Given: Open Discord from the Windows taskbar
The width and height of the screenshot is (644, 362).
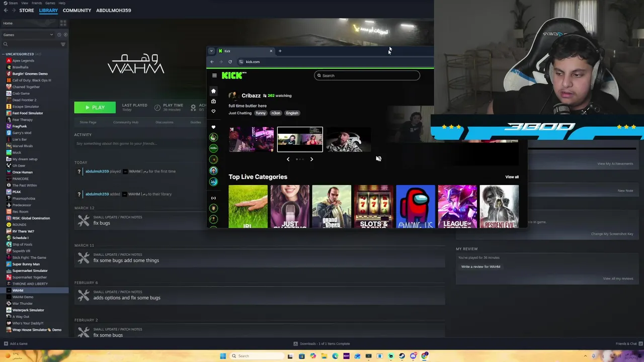Looking at the screenshot, I should click(413, 356).
